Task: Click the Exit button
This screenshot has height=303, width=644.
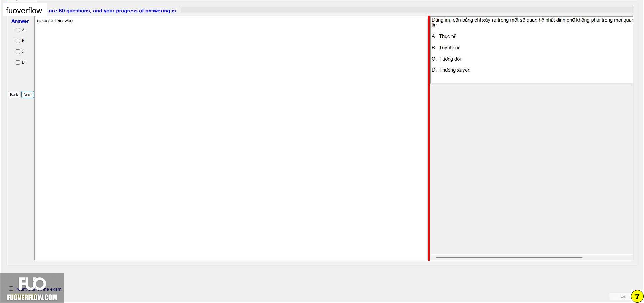Action: point(623,296)
